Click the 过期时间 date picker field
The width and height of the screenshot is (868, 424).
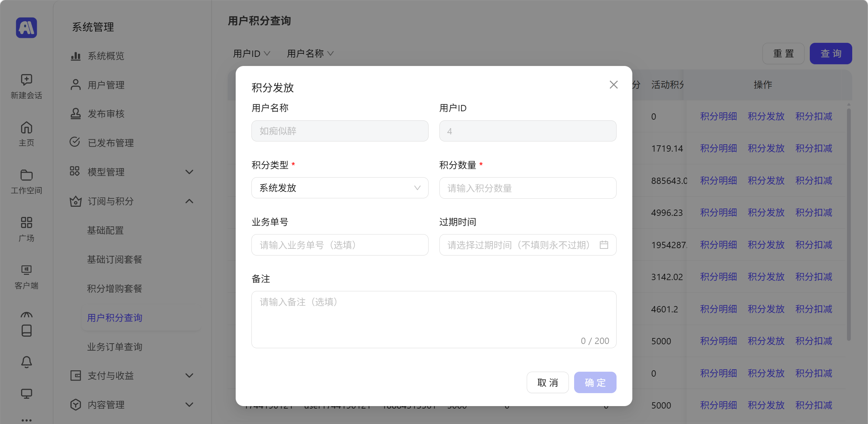528,245
